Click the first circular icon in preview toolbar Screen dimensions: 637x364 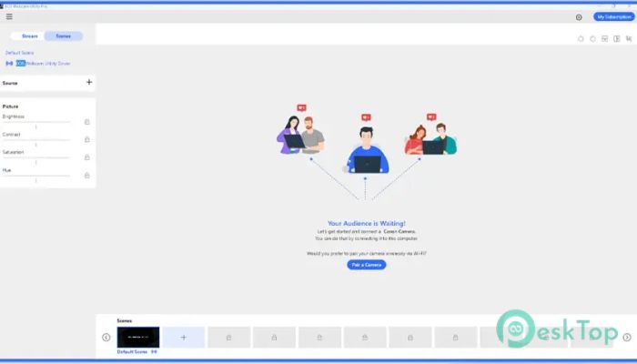[581, 38]
